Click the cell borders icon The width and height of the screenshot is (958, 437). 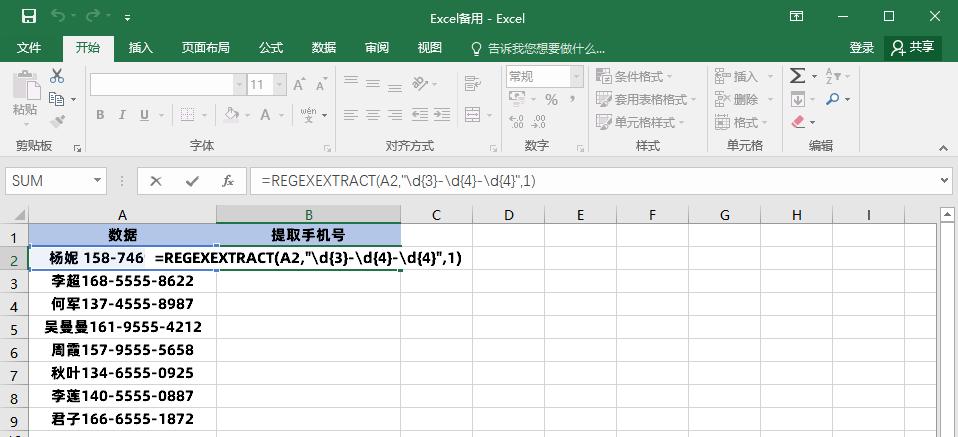pyautogui.click(x=188, y=115)
